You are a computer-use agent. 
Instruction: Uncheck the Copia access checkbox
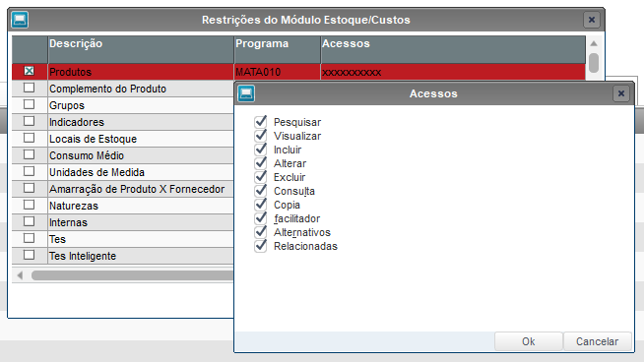tap(260, 205)
